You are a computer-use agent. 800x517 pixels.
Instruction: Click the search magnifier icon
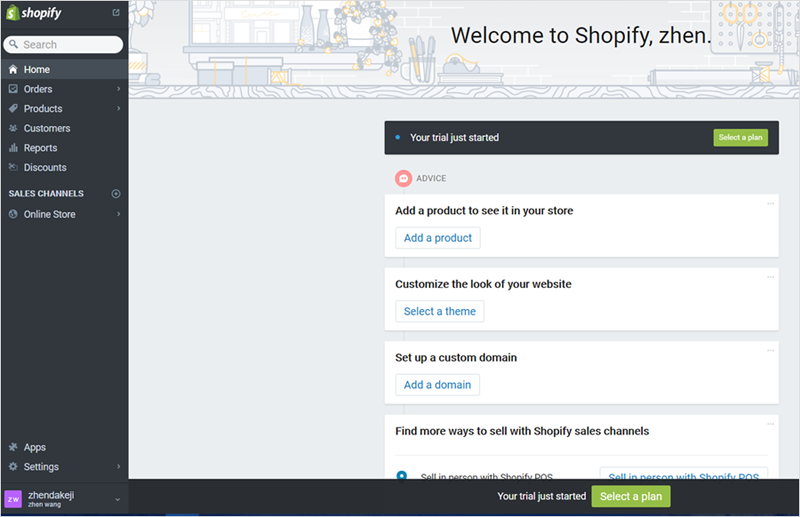click(x=14, y=44)
